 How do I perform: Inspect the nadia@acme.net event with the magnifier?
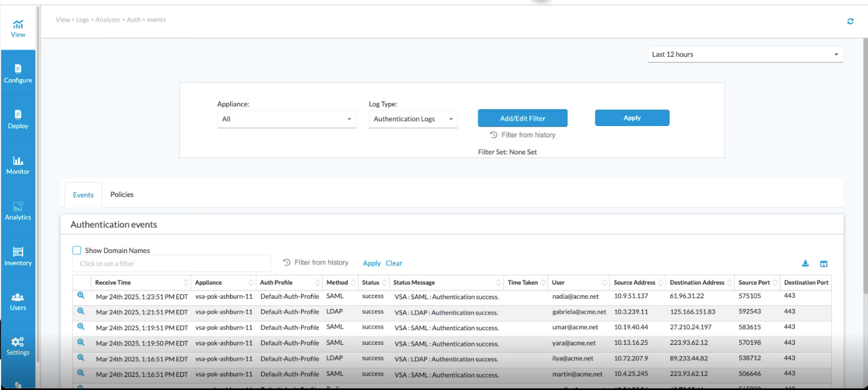tap(81, 295)
